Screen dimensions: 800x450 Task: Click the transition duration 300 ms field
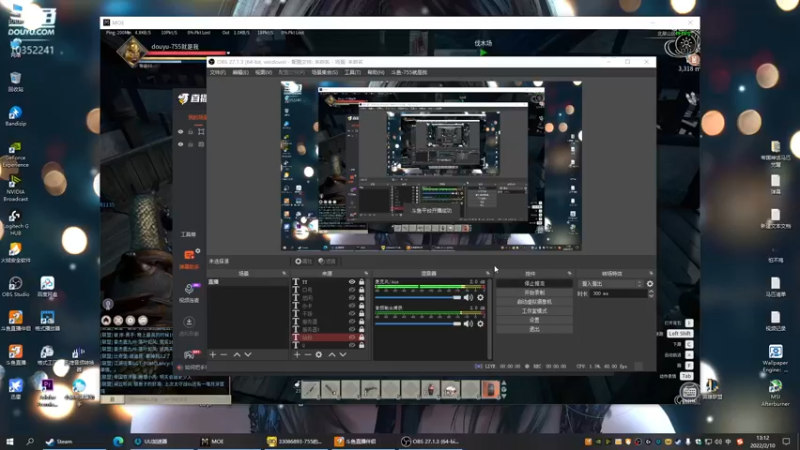pyautogui.click(x=618, y=294)
